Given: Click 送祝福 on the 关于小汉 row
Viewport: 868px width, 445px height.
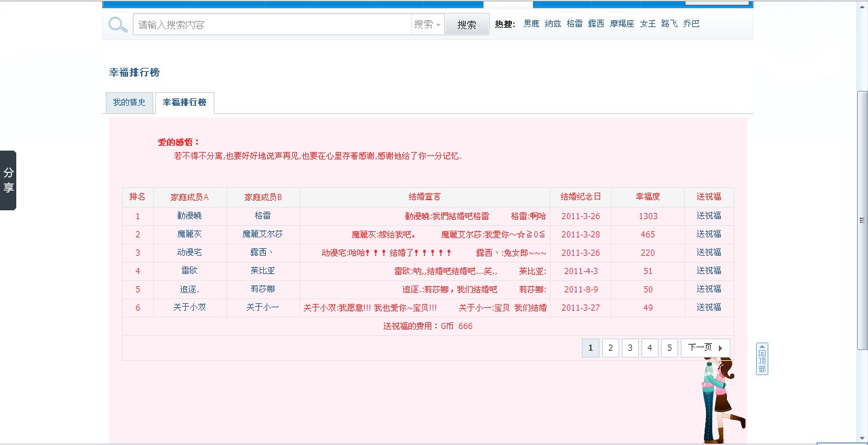Looking at the screenshot, I should pos(709,307).
